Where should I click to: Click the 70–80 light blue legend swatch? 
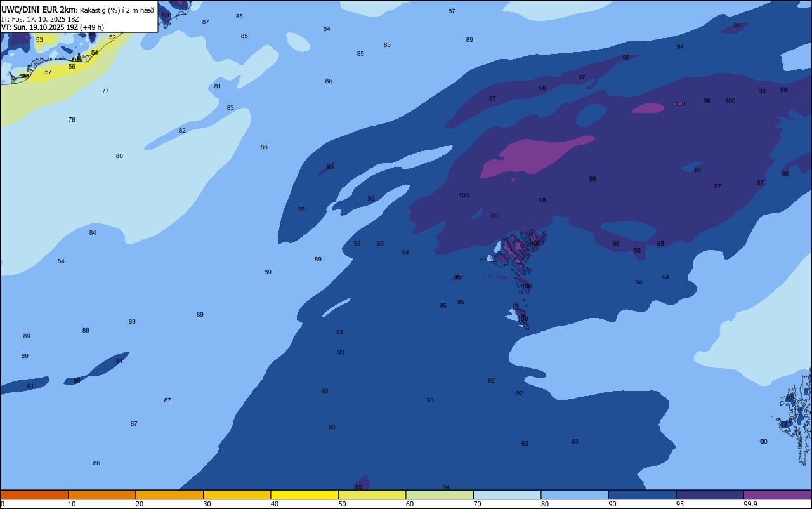tap(507, 494)
